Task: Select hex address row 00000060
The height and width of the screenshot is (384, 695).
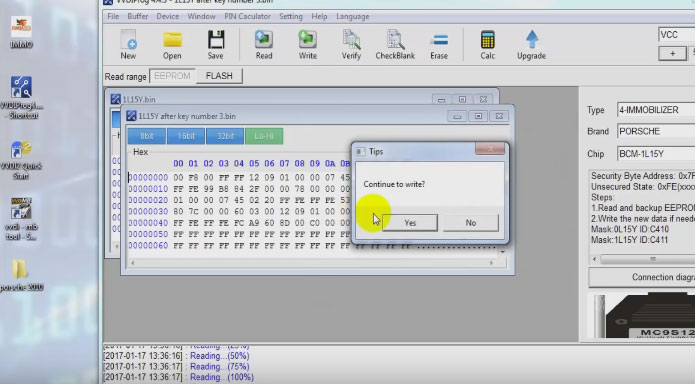Action: pyautogui.click(x=148, y=245)
